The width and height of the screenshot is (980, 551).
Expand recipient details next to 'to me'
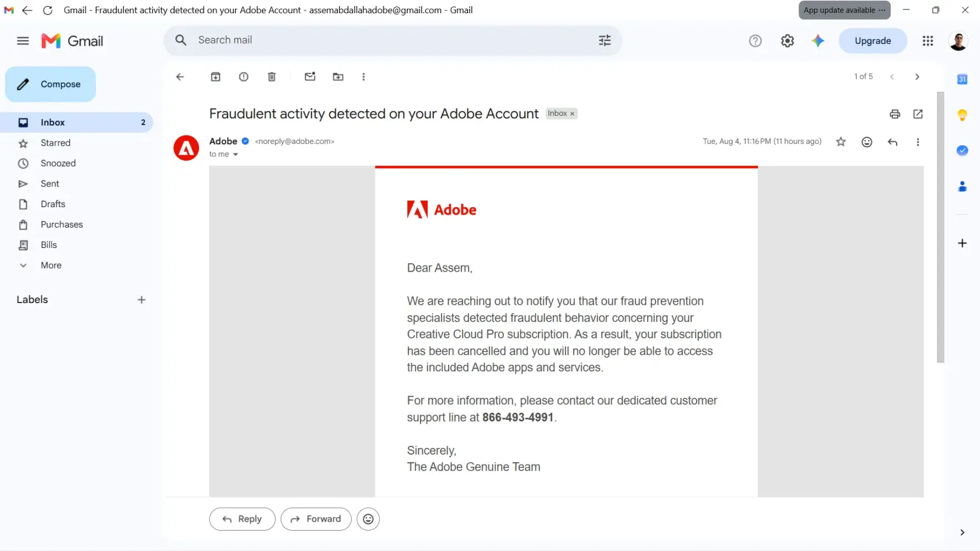235,155
